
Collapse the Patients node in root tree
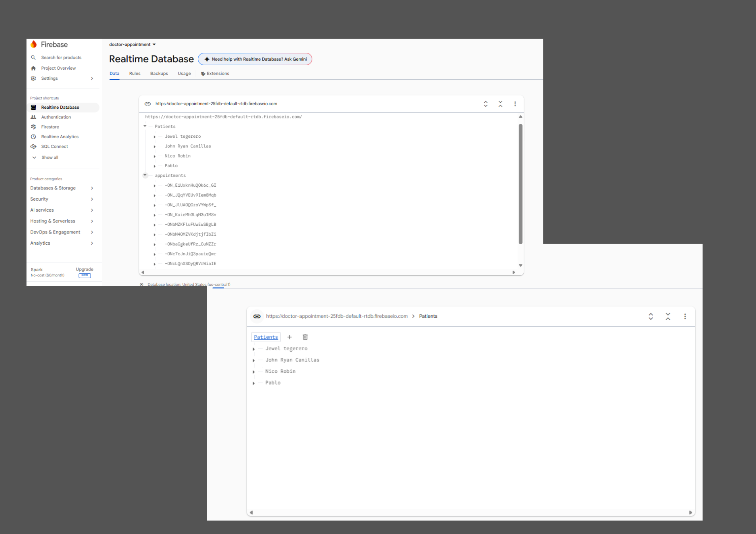pos(145,126)
